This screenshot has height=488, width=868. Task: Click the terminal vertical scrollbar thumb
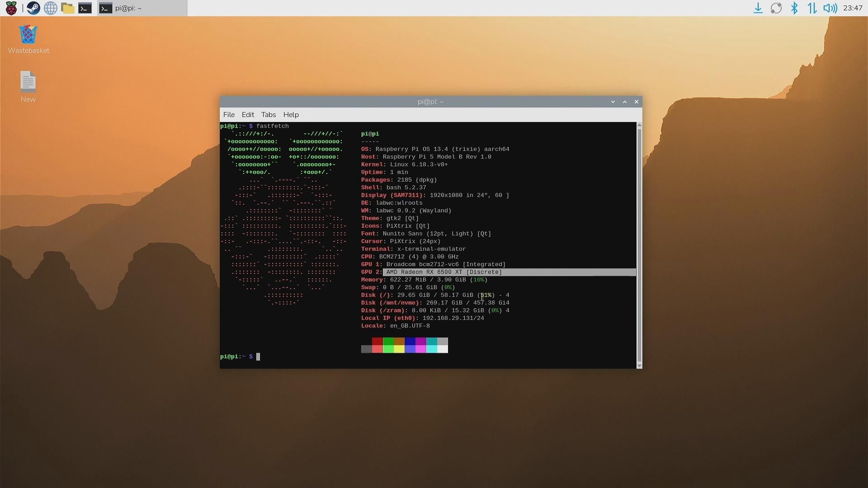(639, 245)
